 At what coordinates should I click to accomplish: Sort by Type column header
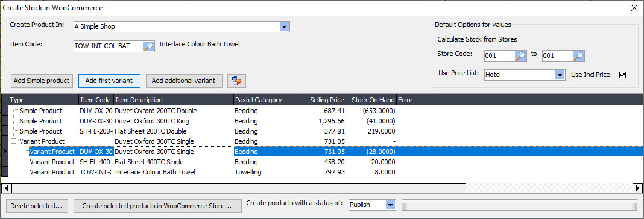(43, 100)
